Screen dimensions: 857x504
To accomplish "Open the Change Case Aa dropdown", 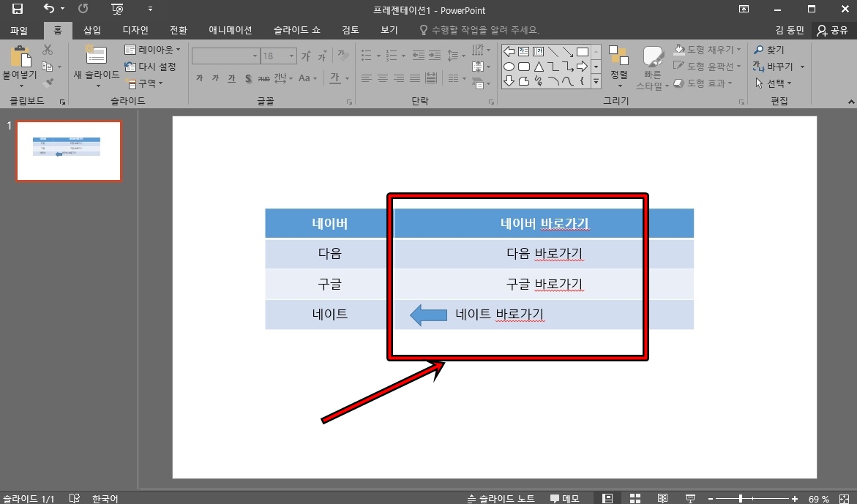I will click(307, 78).
